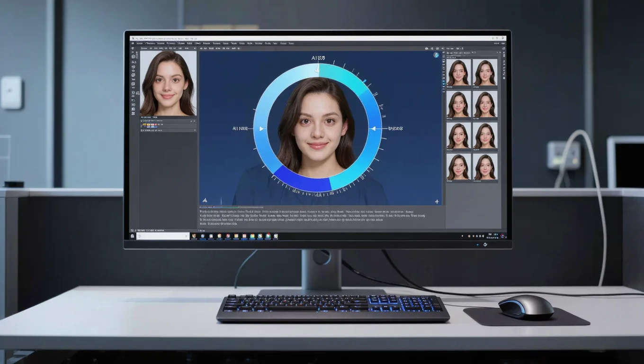Click the plus icon at the canvas bottom-right corner
The width and height of the screenshot is (644, 364).
coord(437,201)
